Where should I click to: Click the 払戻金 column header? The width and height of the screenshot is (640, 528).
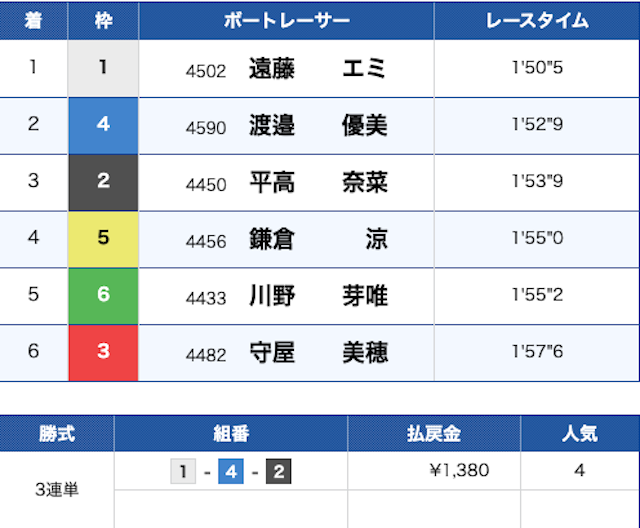coord(434,434)
